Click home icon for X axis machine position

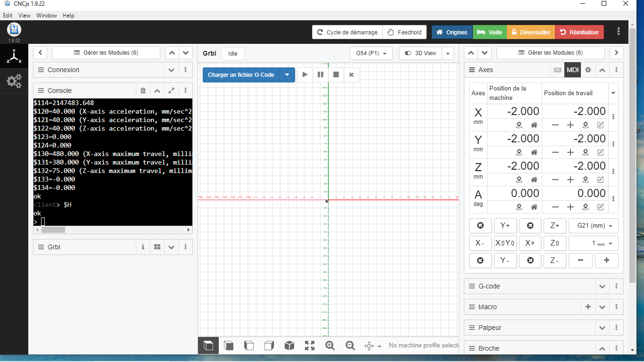[534, 125]
